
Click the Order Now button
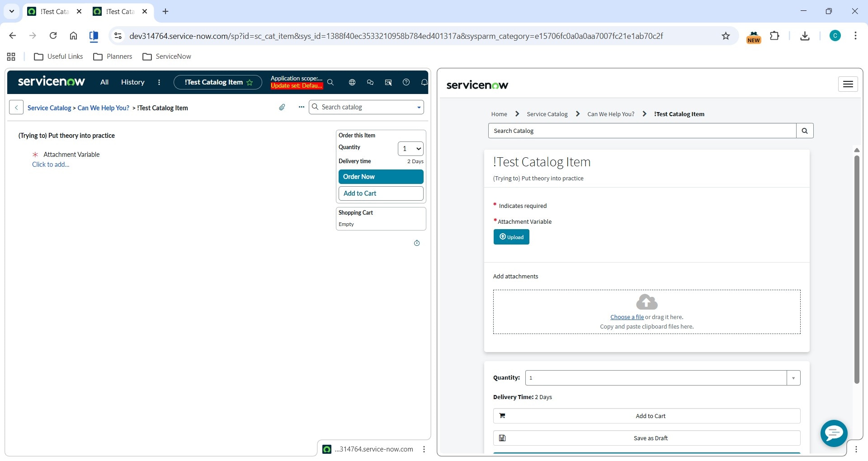(381, 177)
